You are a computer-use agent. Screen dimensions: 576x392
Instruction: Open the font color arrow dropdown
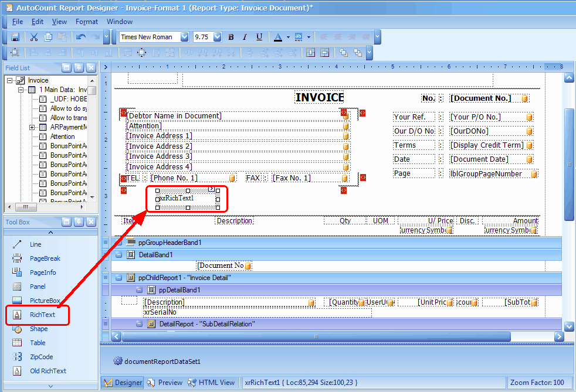point(288,37)
